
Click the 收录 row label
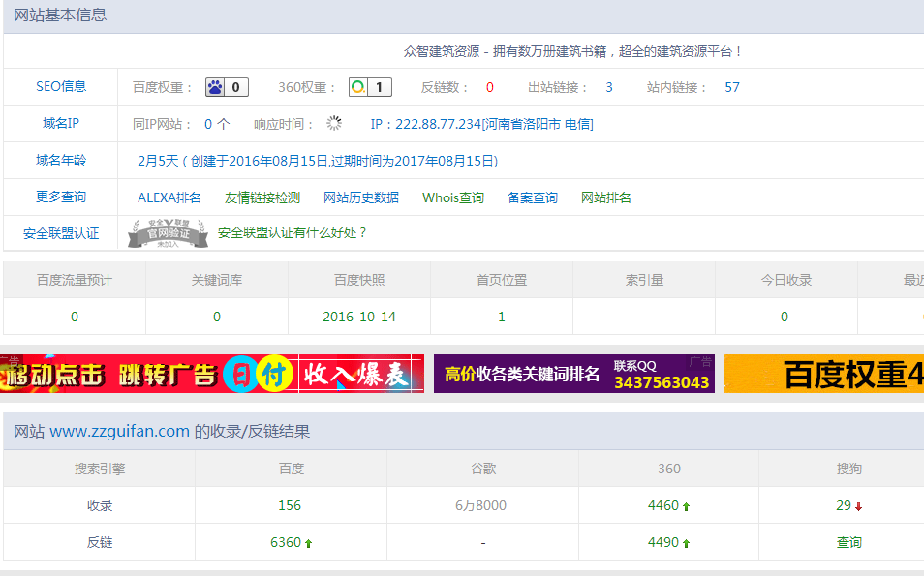tap(100, 505)
